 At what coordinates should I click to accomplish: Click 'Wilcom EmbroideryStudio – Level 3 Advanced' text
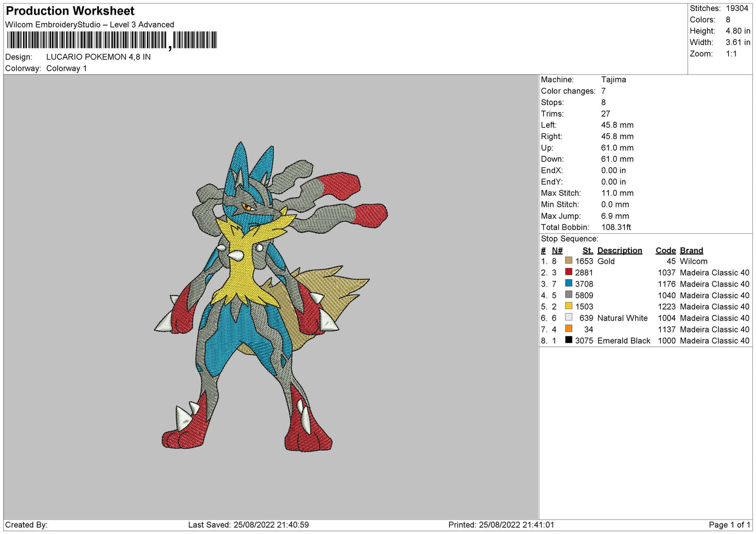click(89, 25)
